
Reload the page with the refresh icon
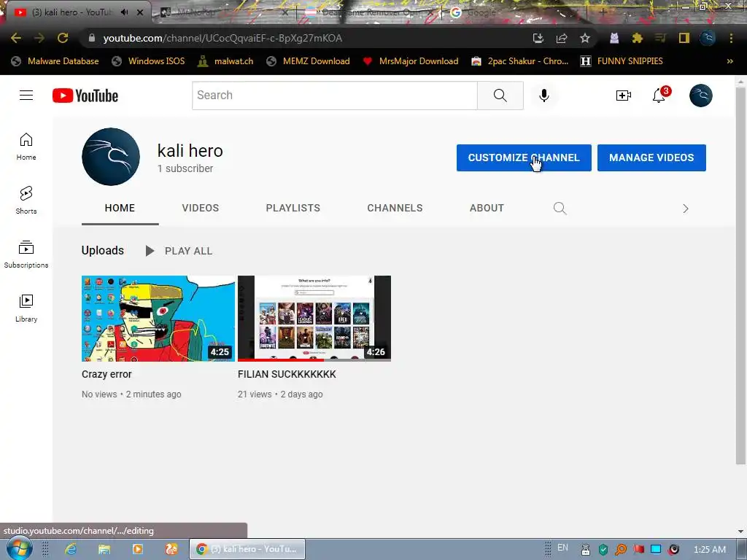tap(63, 38)
